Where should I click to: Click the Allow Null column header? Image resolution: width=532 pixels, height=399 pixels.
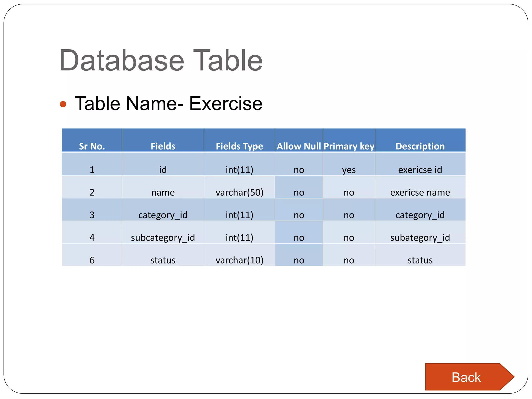(x=299, y=146)
